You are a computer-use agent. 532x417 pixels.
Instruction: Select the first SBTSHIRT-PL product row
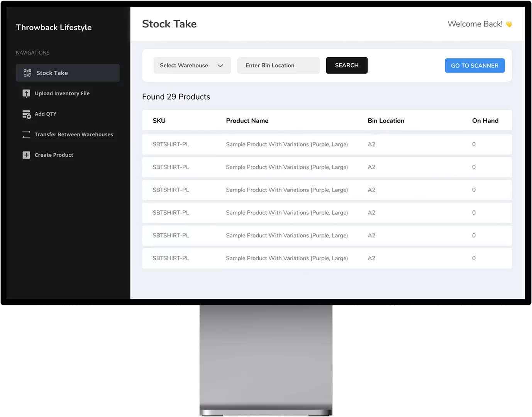click(327, 144)
